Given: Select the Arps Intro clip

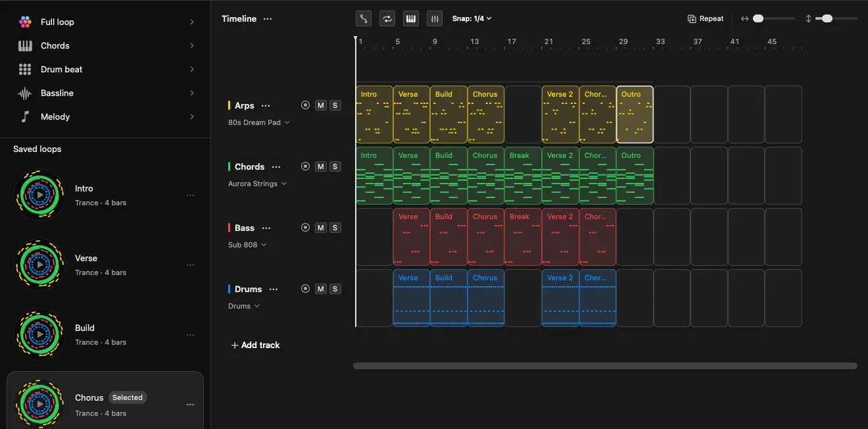Looking at the screenshot, I should point(374,114).
